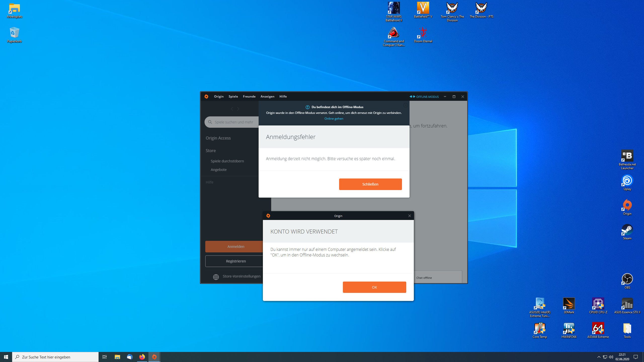
Task: Expand the Store section in the sidebar
Action: coord(211,151)
